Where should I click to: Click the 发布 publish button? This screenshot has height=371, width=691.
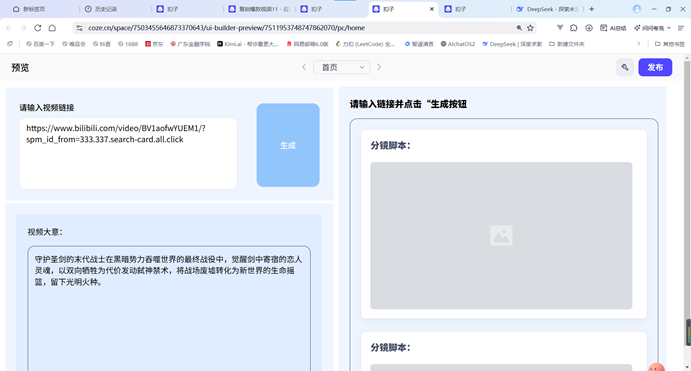coord(655,67)
